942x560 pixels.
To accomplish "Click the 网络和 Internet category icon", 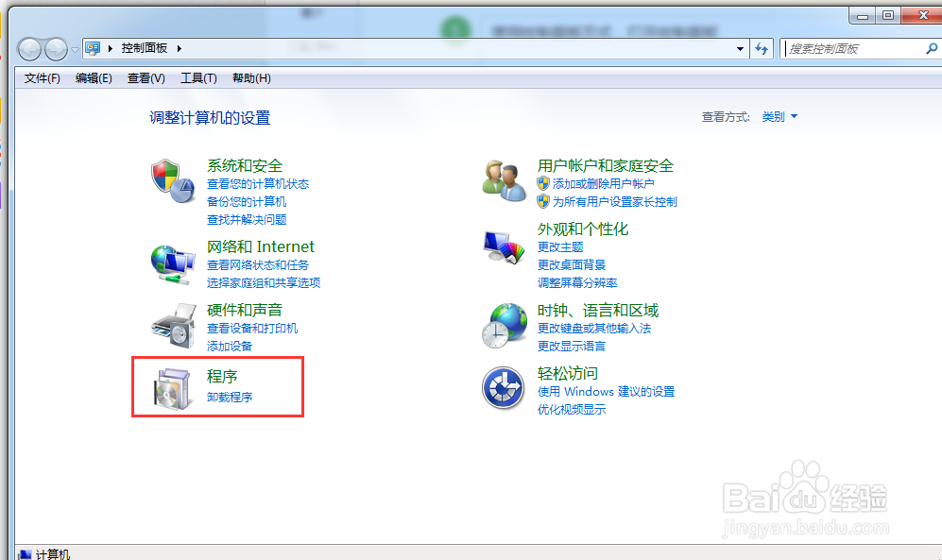I will point(172,261).
